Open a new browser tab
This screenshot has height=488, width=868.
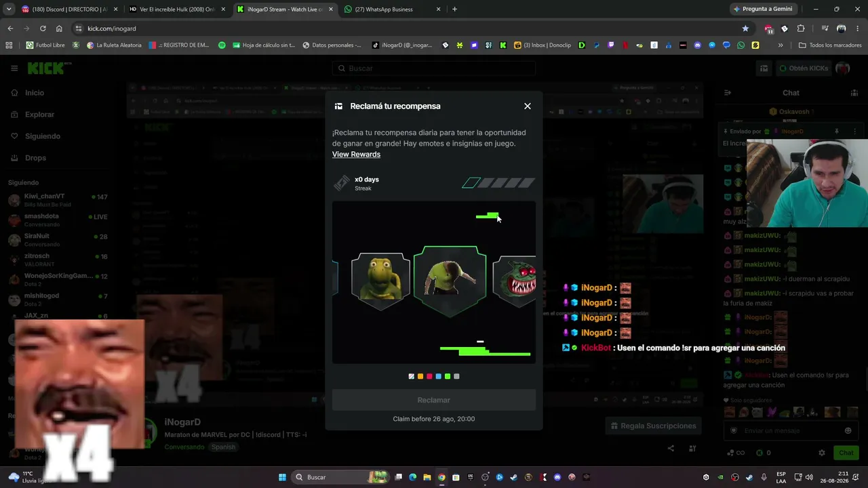pyautogui.click(x=454, y=9)
